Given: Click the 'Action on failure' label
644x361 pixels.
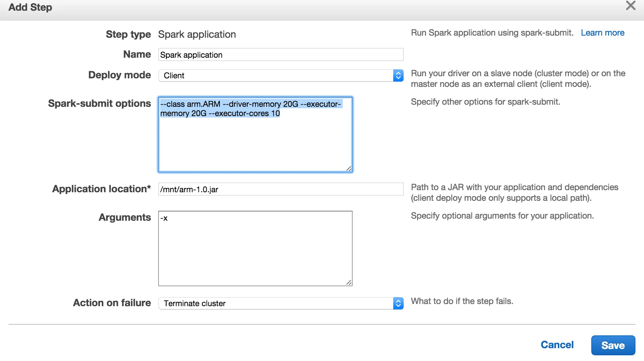Looking at the screenshot, I should pyautogui.click(x=112, y=303).
